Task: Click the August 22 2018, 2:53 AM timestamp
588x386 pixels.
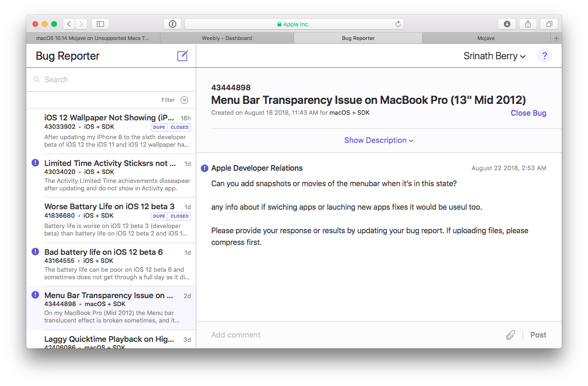Action: click(x=509, y=168)
